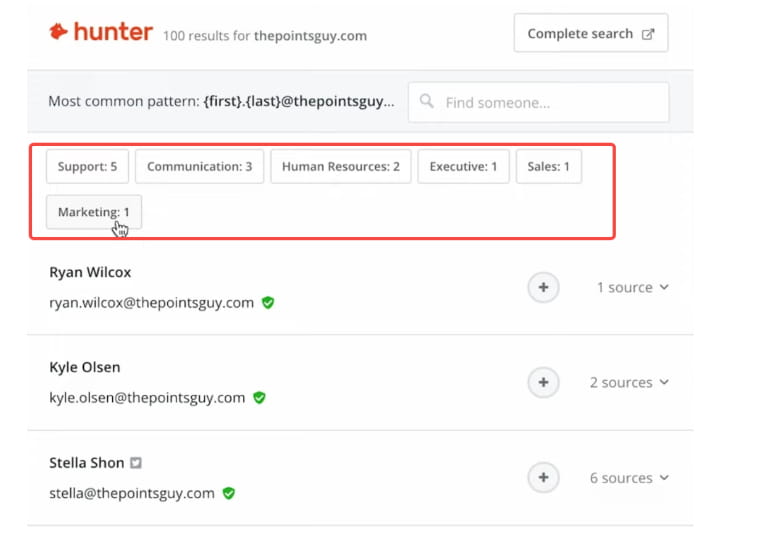
Task: Click verified shield beside kyle.olsen email
Action: pyautogui.click(x=259, y=397)
